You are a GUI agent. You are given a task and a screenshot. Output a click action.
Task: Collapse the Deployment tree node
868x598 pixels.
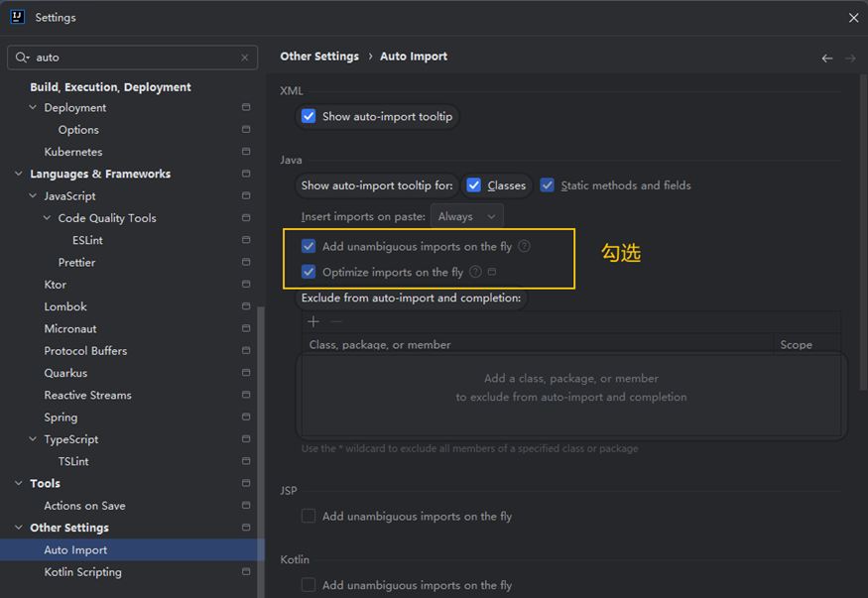point(33,107)
